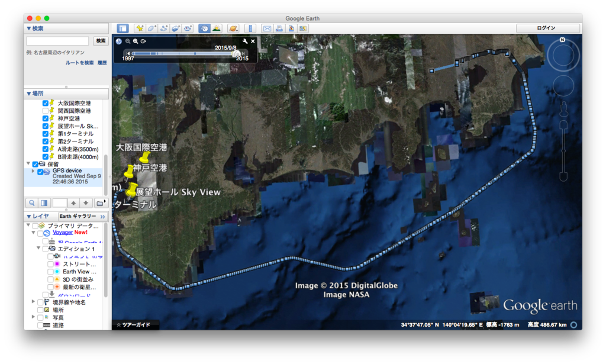The width and height of the screenshot is (606, 364).
Task: Close the historical imagery time slider
Action: click(253, 41)
